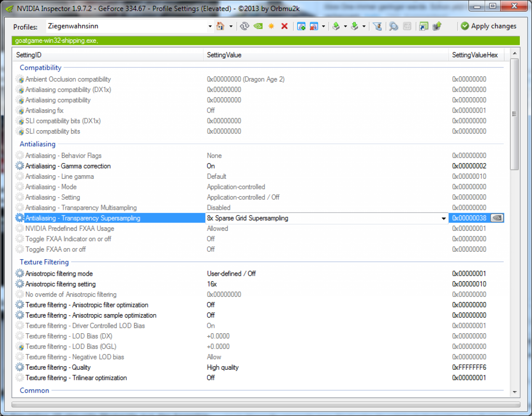Click the gear icon of Anisotropic filtering mode
Image resolution: width=532 pixels, height=416 pixels.
[x=20, y=274]
